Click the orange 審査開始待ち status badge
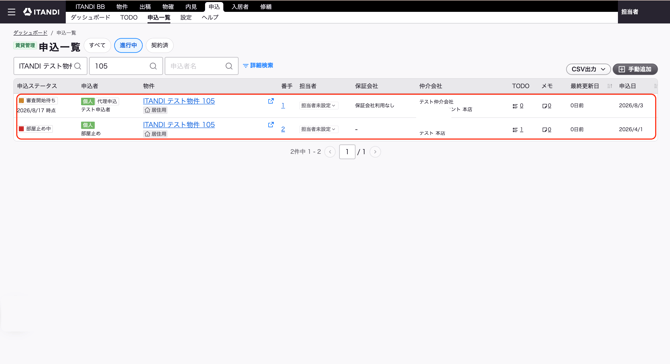Image resolution: width=670 pixels, height=364 pixels. click(37, 101)
